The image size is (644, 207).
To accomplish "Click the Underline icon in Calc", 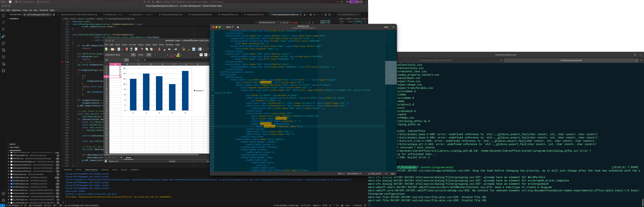I will (x=164, y=55).
